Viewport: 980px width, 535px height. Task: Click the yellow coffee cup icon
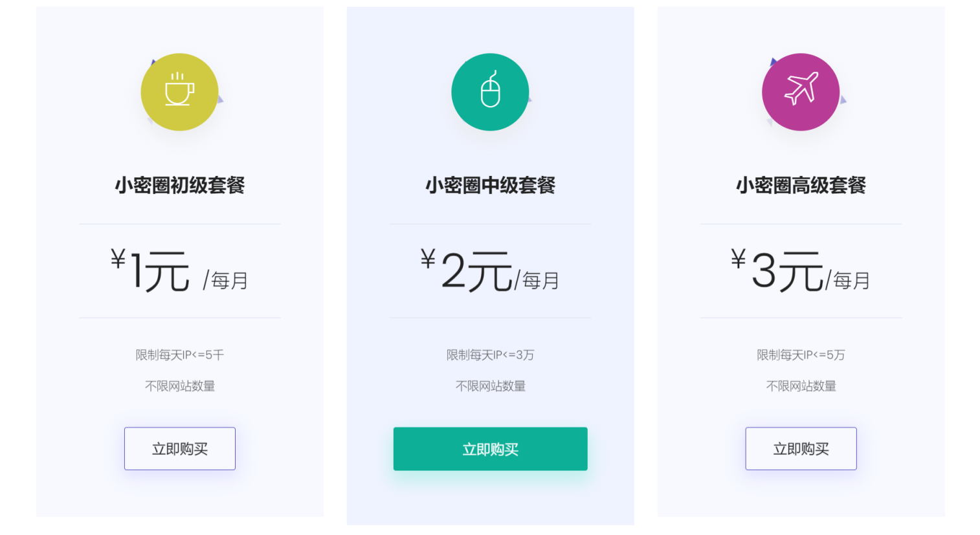click(x=179, y=92)
